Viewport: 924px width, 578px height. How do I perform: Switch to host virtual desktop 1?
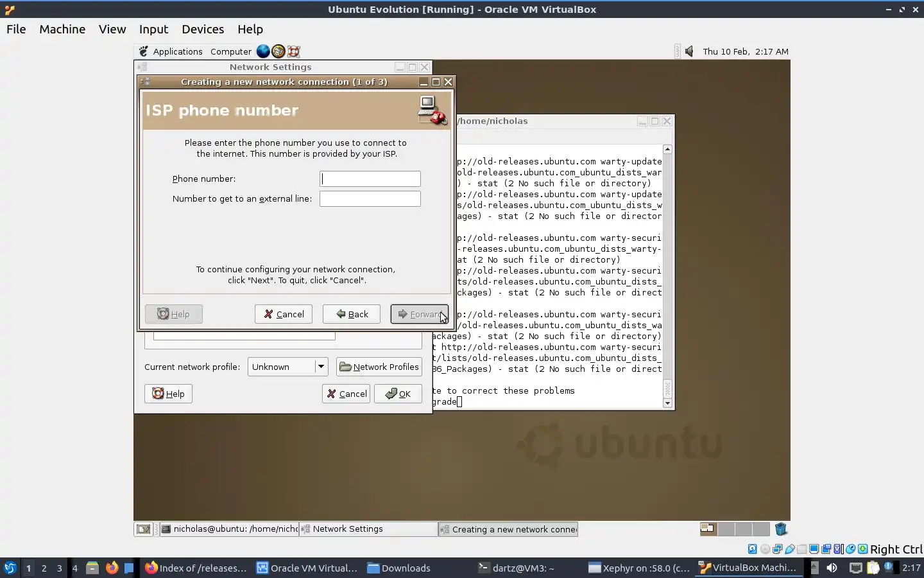pyautogui.click(x=28, y=568)
